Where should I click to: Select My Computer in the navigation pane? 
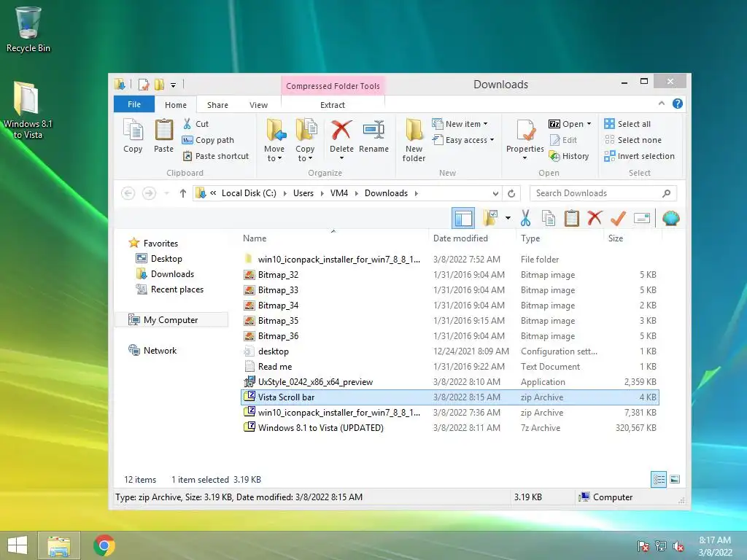click(x=171, y=319)
